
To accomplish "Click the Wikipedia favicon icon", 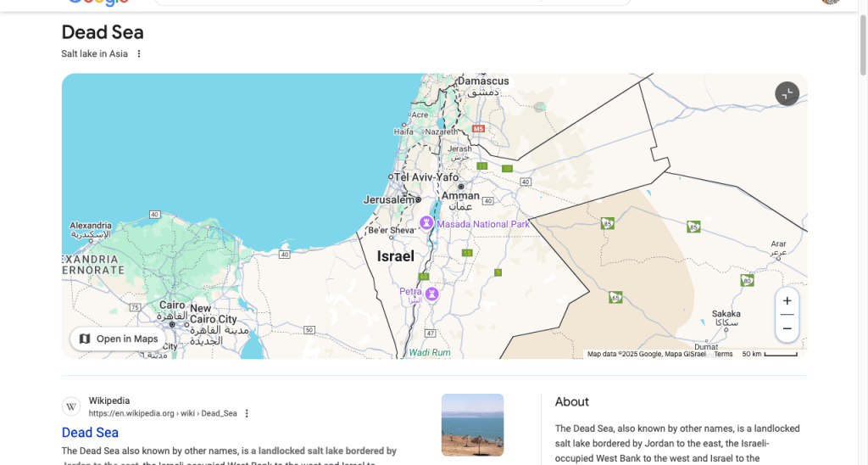I will pos(71,407).
